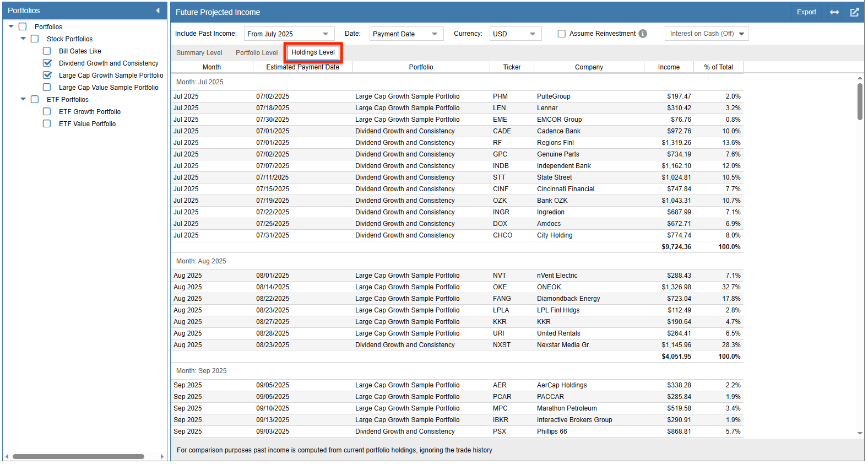Viewport: 868px width, 464px height.
Task: Click the July total $9,724.36
Action: pos(676,247)
